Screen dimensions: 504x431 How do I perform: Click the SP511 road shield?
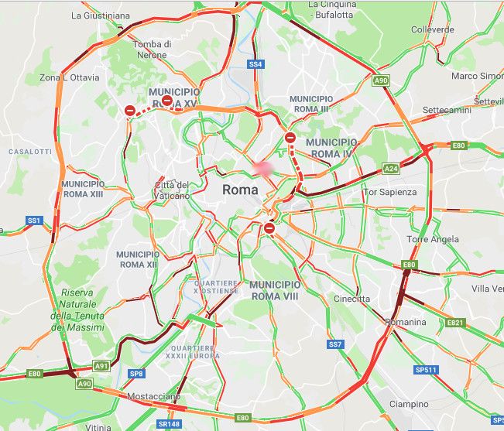(426, 370)
